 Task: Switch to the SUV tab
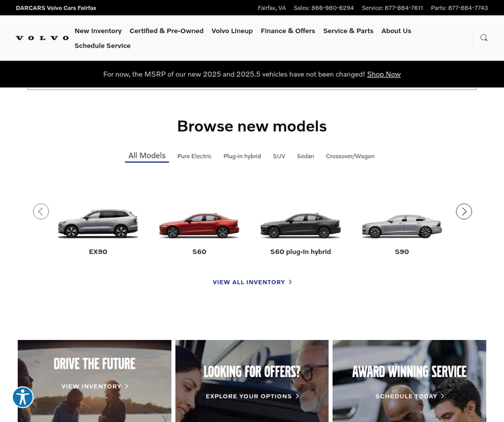click(279, 156)
